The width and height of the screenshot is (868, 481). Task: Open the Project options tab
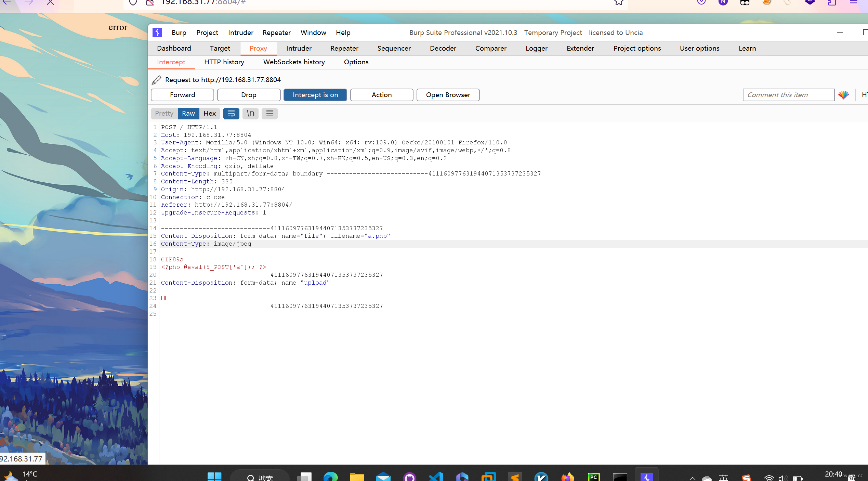pos(637,49)
